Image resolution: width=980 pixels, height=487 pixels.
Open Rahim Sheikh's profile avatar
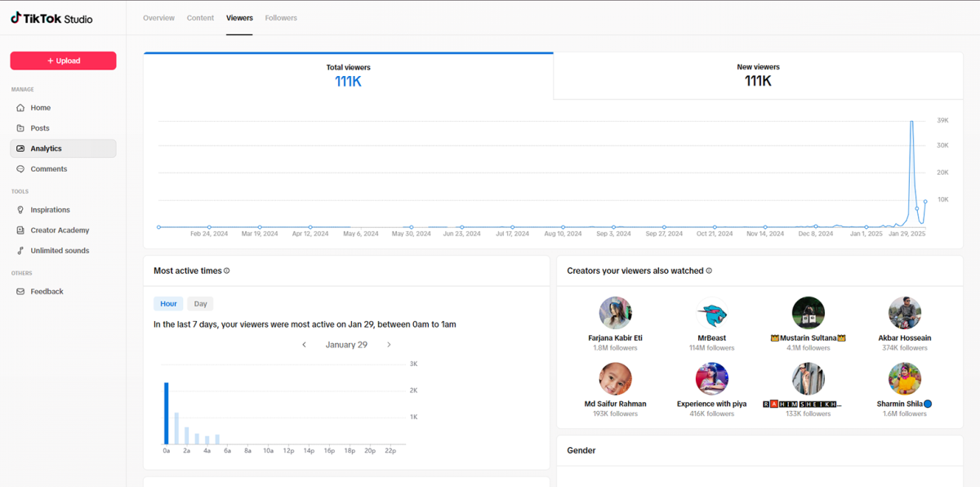(808, 379)
